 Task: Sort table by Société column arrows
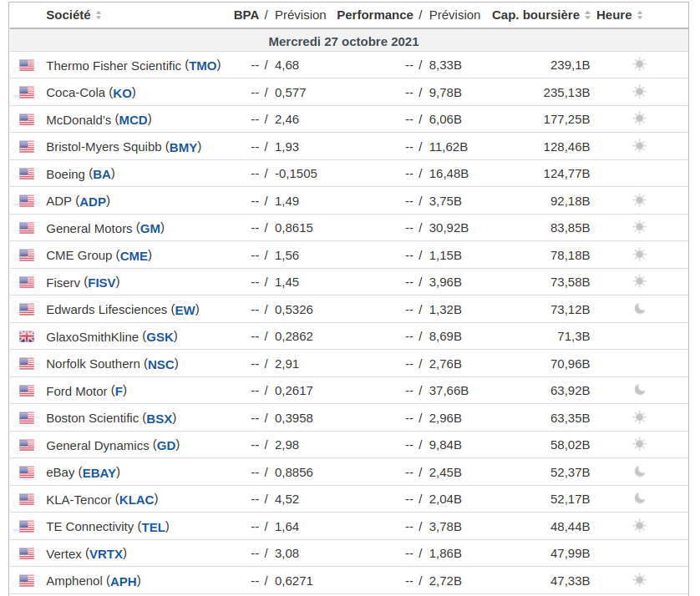click(x=99, y=15)
